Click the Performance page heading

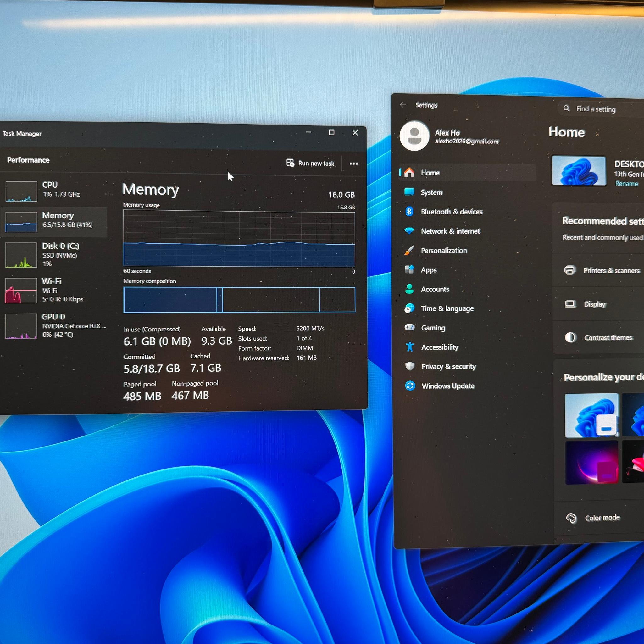(28, 160)
